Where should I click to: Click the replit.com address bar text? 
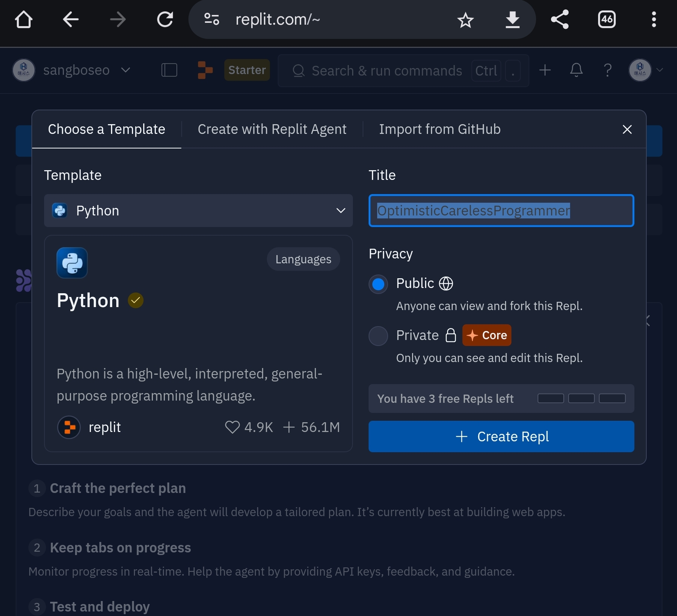(278, 19)
